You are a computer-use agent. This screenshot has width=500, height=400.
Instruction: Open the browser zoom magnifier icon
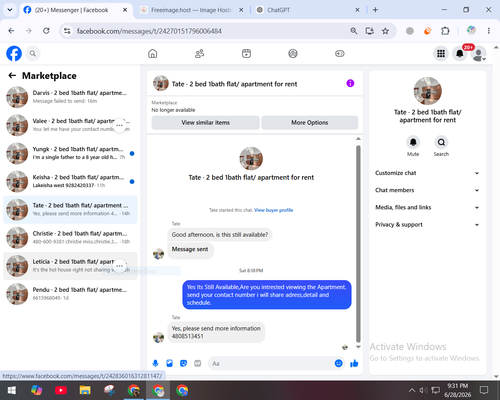[x=354, y=31]
